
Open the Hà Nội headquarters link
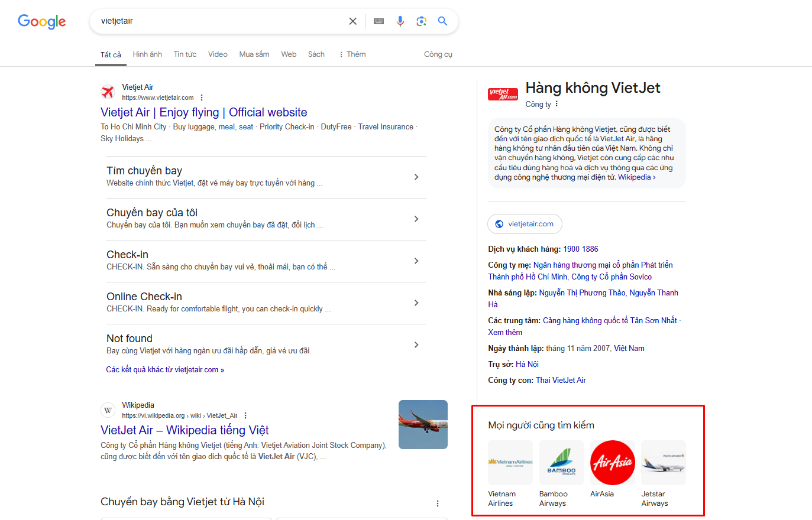527,364
